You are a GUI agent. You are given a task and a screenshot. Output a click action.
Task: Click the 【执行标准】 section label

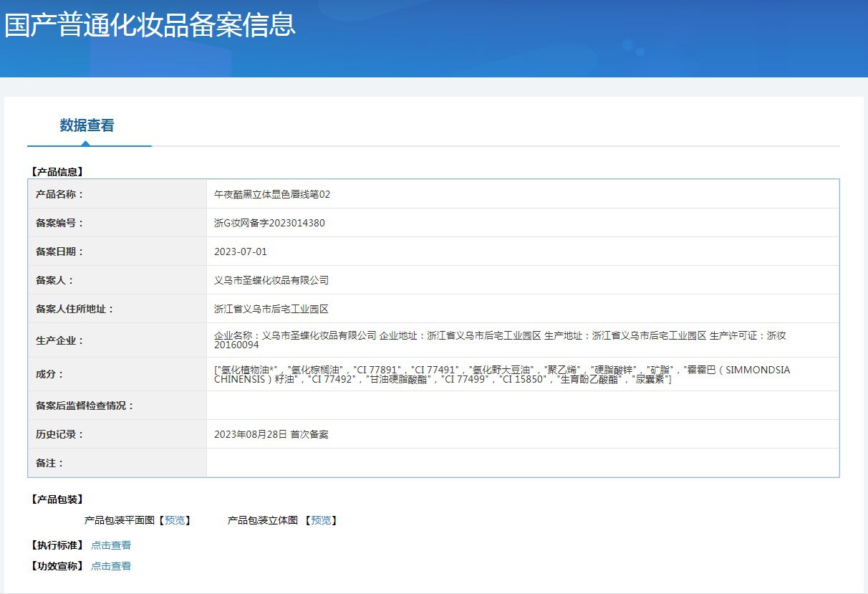pos(57,545)
